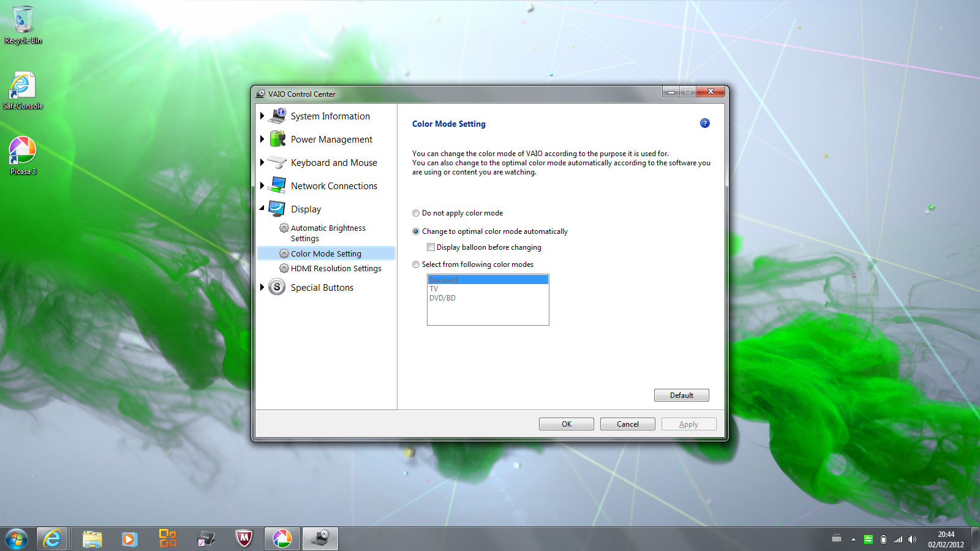Click the Power Management battery icon

(277, 139)
